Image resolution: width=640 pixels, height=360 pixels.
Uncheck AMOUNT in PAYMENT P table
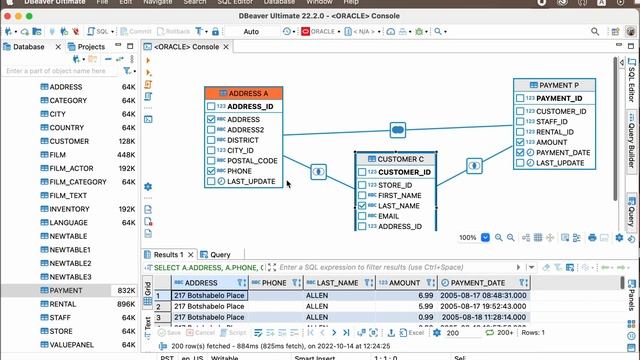pyautogui.click(x=520, y=142)
